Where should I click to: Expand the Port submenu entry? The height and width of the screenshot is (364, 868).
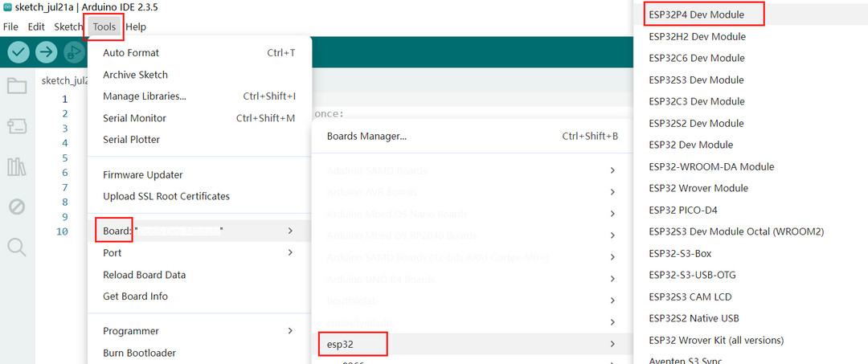point(199,253)
